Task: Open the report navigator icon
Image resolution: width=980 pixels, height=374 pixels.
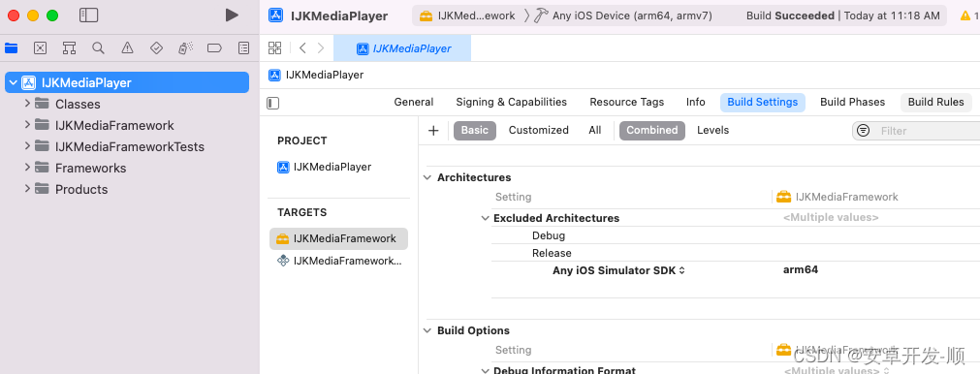Action: (x=243, y=48)
